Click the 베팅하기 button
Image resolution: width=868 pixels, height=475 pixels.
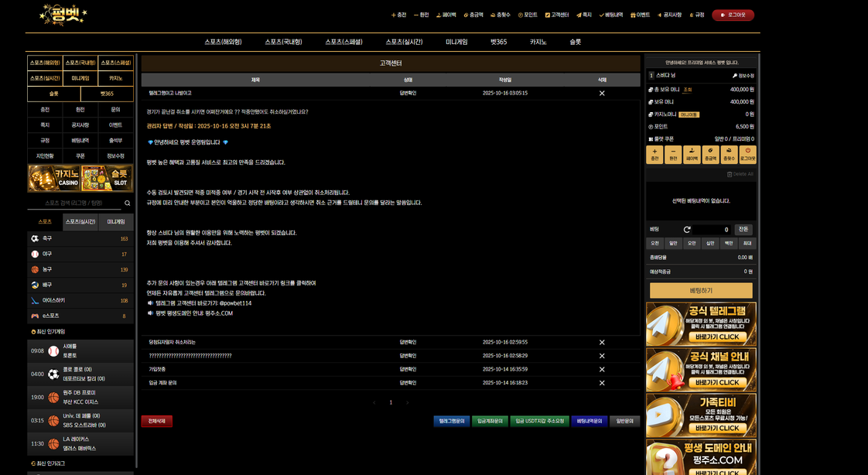701,290
